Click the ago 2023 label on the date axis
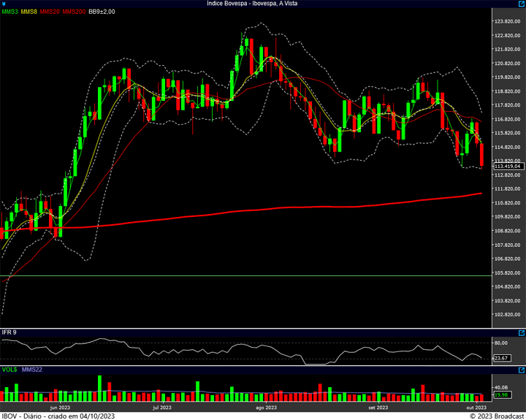526x420 pixels. tap(265, 407)
